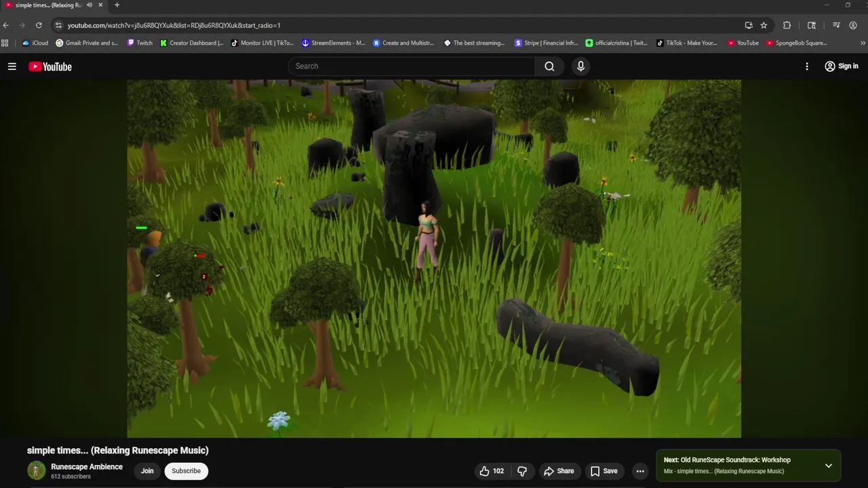This screenshot has width=868, height=488.
Task: Join the Runescape Ambience channel membership
Action: pyautogui.click(x=147, y=471)
